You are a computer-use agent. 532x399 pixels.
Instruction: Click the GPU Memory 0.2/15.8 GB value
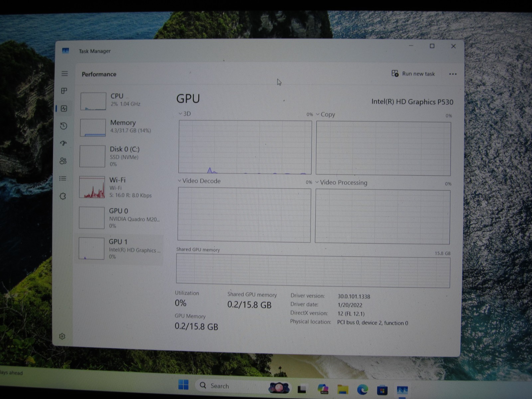coord(196,327)
